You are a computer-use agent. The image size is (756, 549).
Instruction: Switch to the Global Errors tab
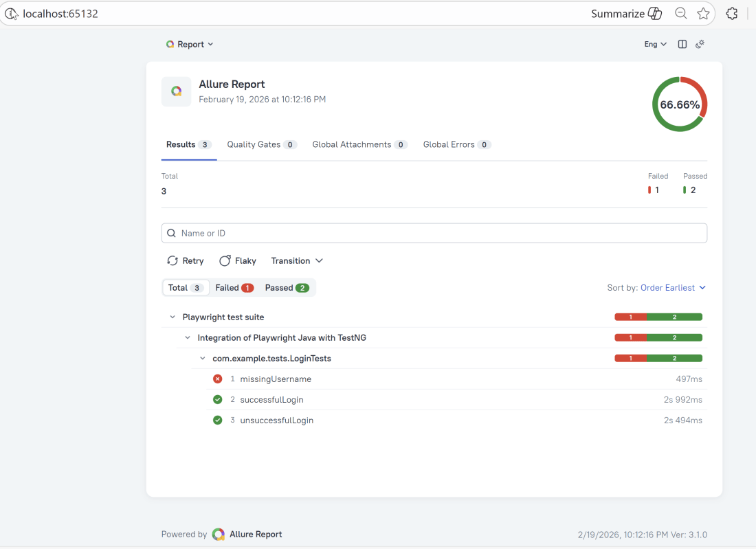456,145
